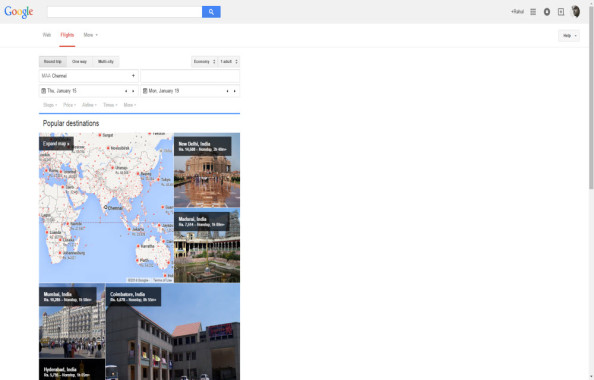Viewport: 594px width, 380px height.
Task: Switch to the Web tab
Action: click(x=47, y=35)
